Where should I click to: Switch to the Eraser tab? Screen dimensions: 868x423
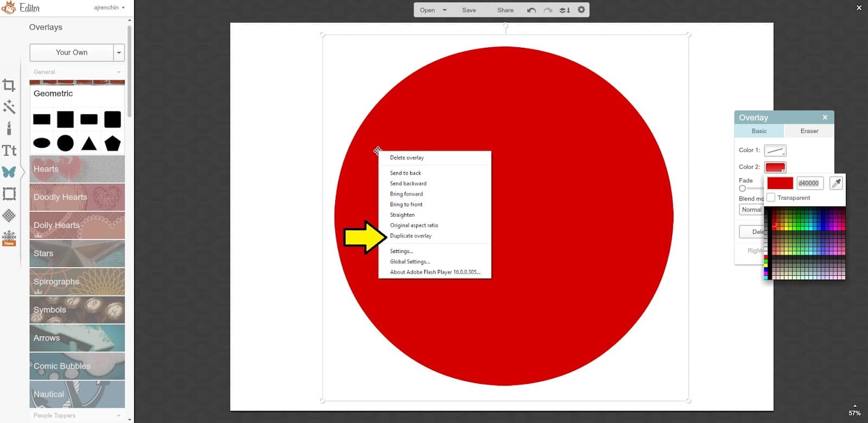(x=809, y=131)
